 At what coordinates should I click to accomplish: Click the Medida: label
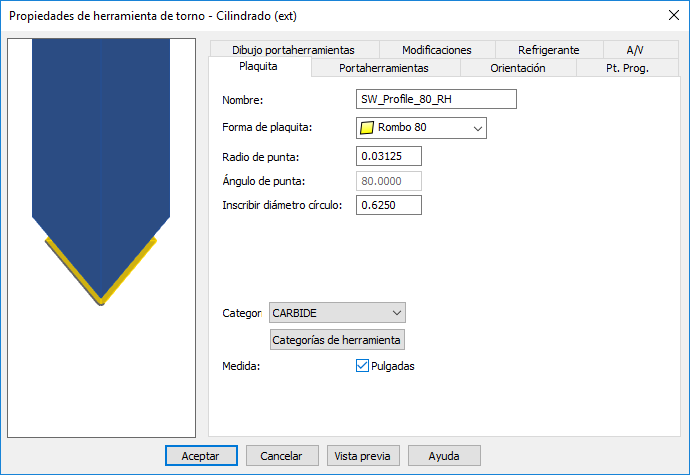[x=241, y=366]
